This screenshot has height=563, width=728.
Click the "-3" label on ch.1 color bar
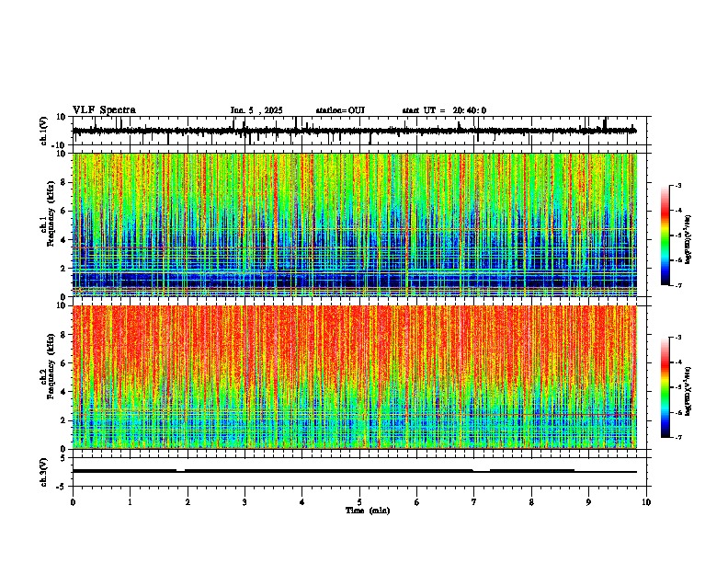click(677, 185)
